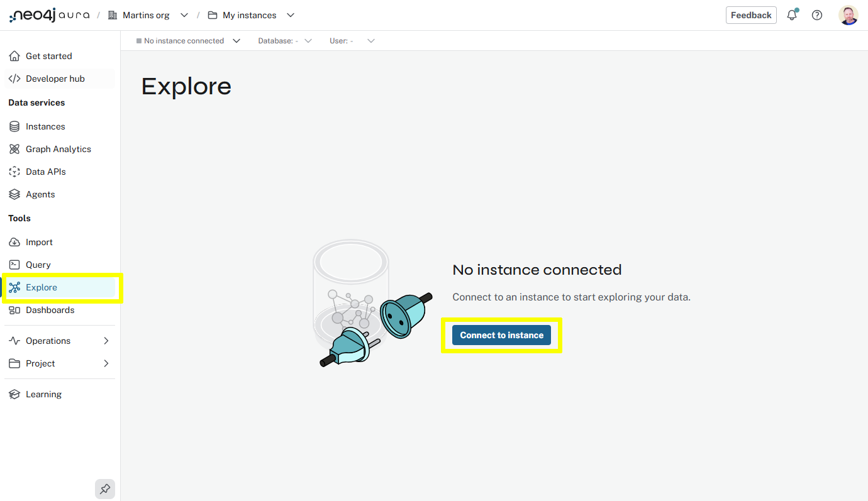Open the Import tool

pyautogui.click(x=14, y=242)
